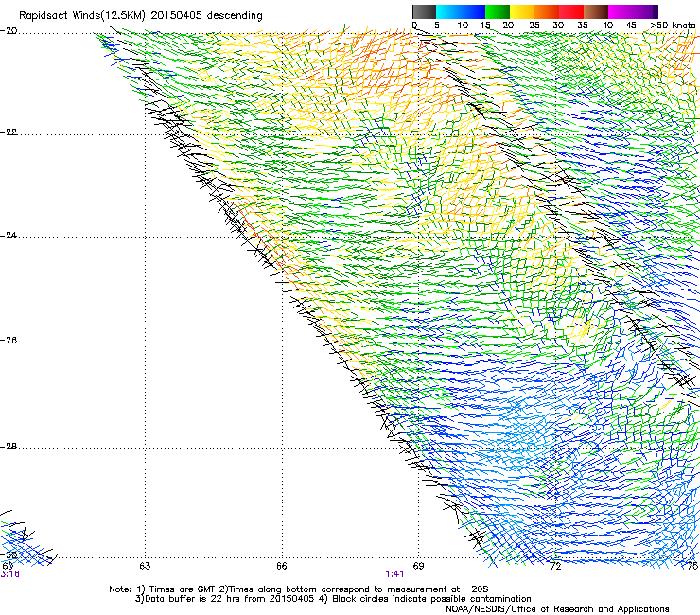Click the -26 latitude axis label
Image resolution: width=700 pixels, height=615 pixels.
point(9,341)
